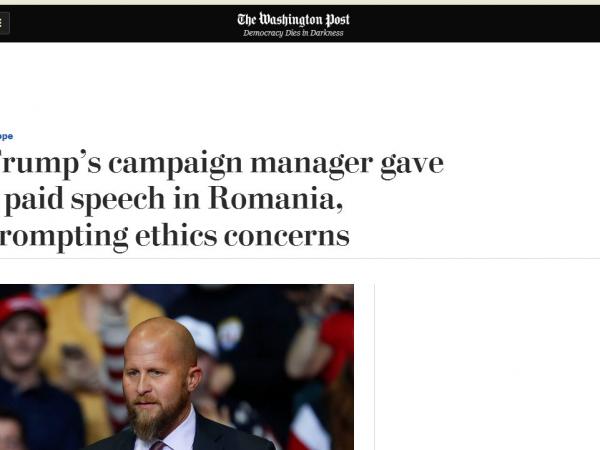The width and height of the screenshot is (600, 450).
Task: Click The Washington Post logo
Action: pyautogui.click(x=293, y=19)
